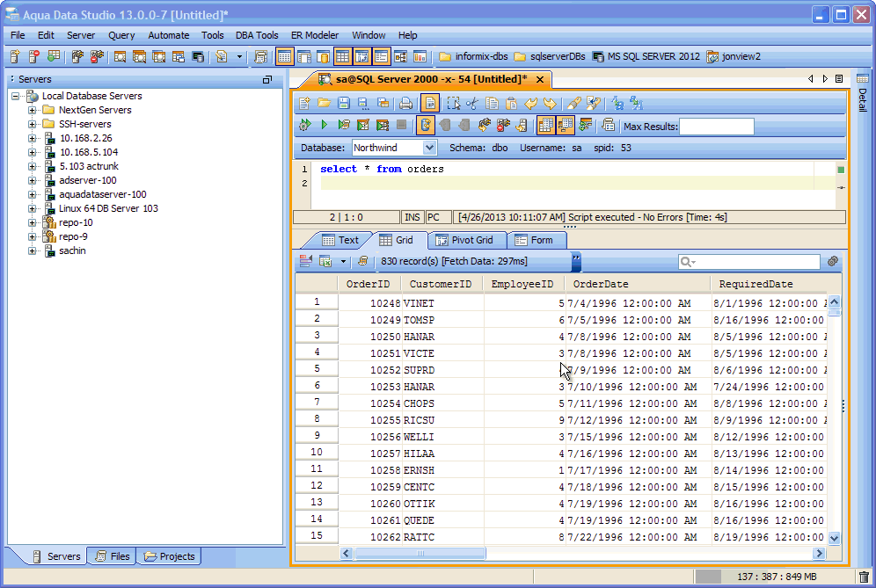Open the Database Northwind dropdown
This screenshot has width=876, height=588.
coord(429,148)
